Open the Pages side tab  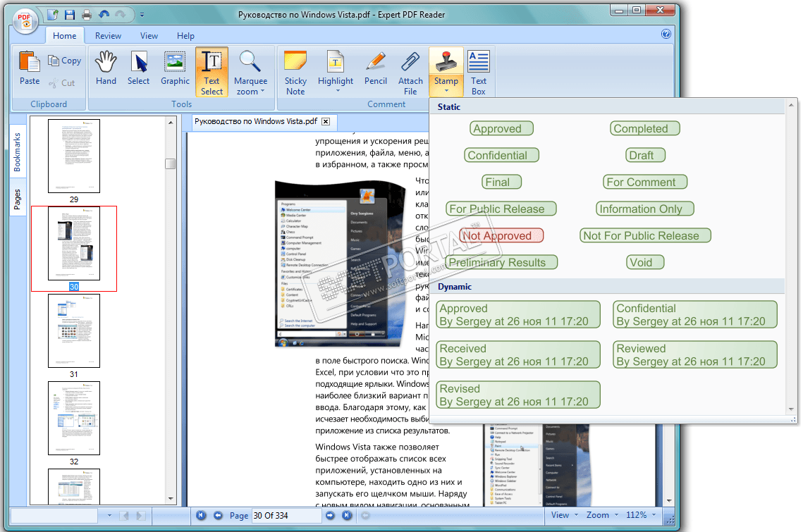pos(18,199)
